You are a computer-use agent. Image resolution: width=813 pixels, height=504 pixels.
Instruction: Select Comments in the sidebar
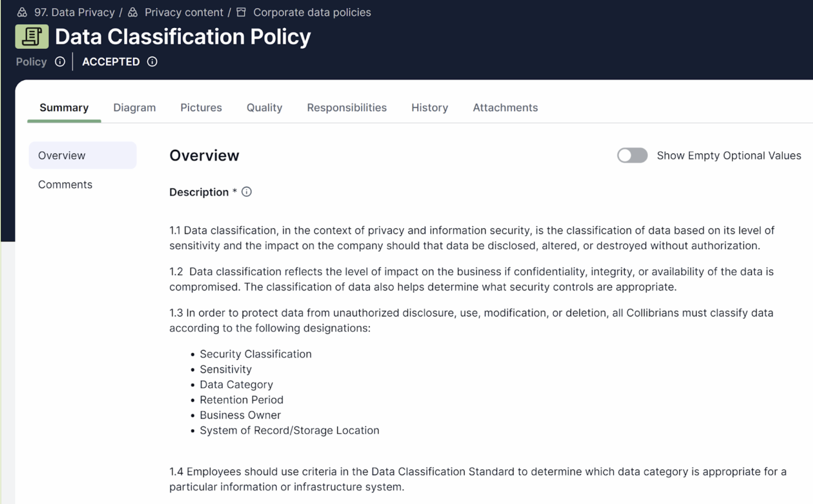coord(65,184)
